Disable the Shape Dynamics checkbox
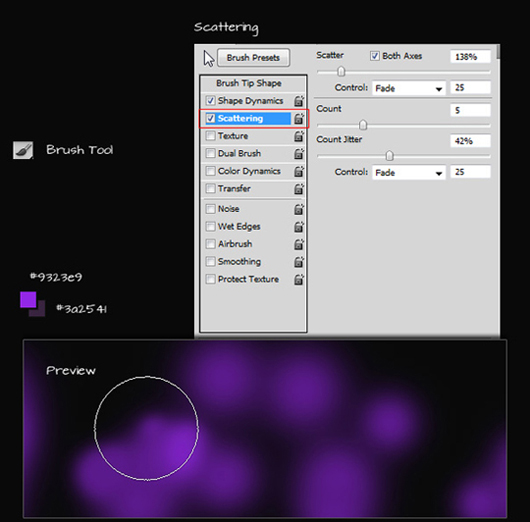The image size is (530, 522). click(x=211, y=100)
